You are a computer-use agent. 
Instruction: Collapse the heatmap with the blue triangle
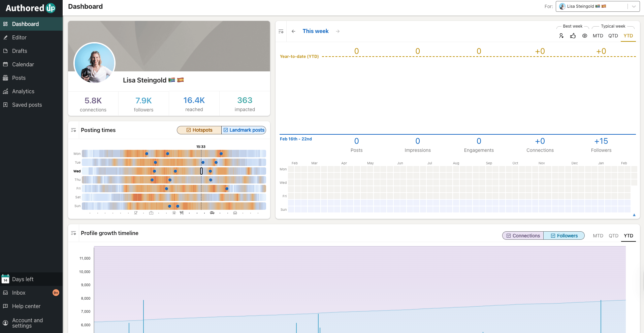[634, 215]
